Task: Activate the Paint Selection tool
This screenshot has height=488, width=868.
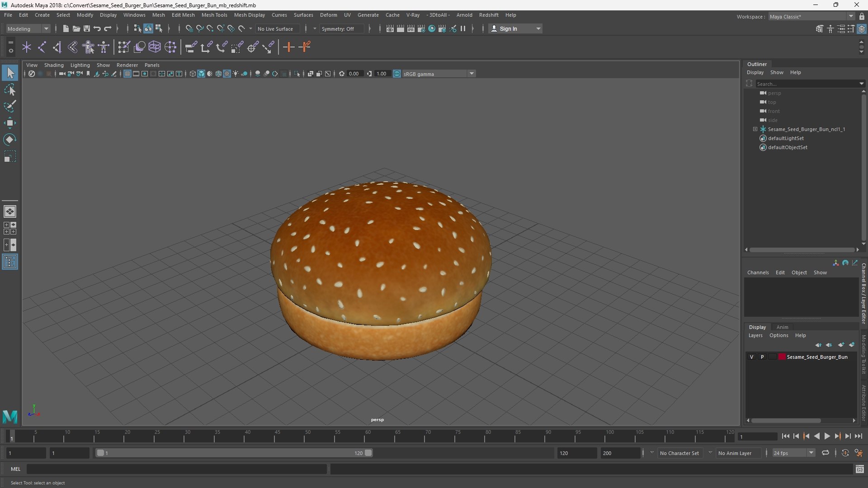Action: (10, 106)
